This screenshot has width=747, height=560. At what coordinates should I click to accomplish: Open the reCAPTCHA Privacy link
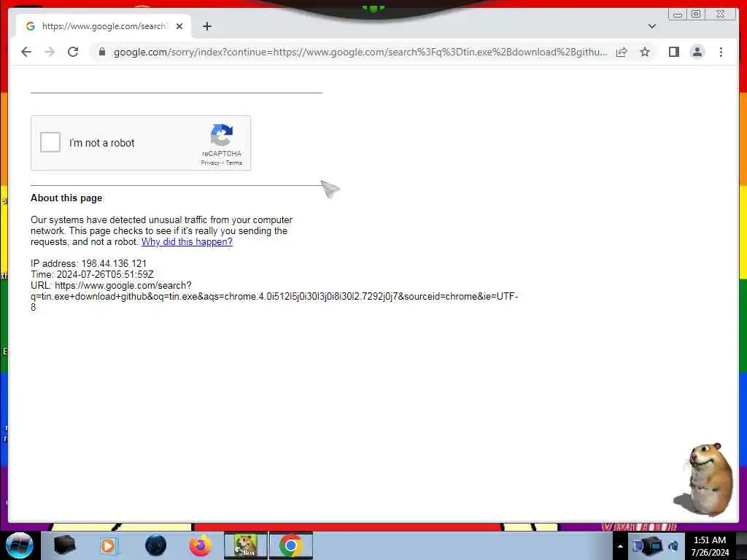[210, 163]
